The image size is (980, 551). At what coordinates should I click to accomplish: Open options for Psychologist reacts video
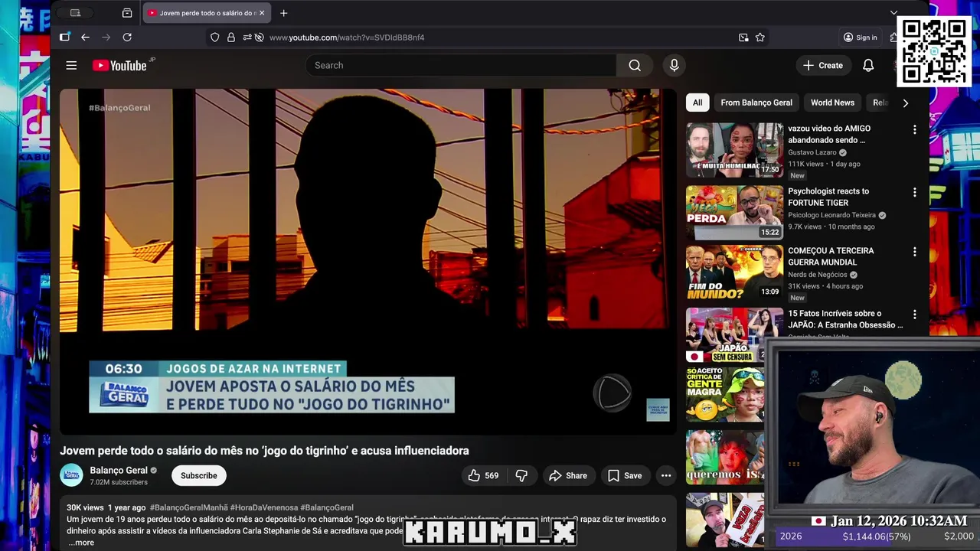(914, 193)
